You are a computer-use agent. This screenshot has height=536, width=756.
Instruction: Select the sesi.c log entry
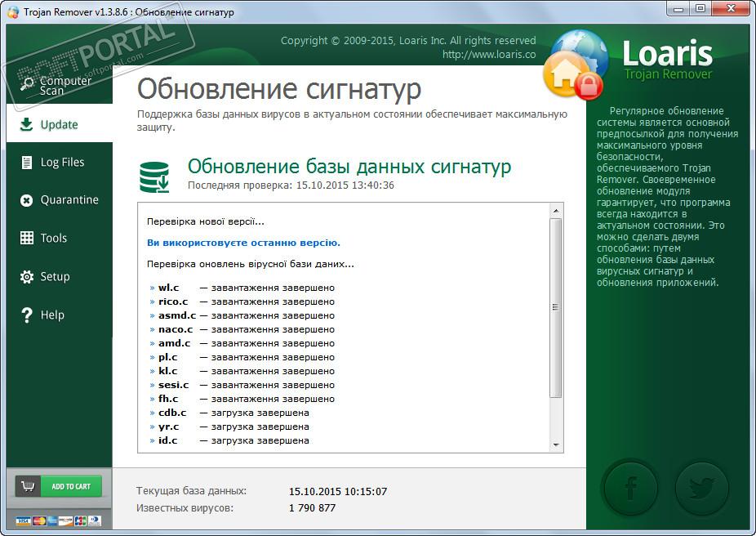click(242, 385)
